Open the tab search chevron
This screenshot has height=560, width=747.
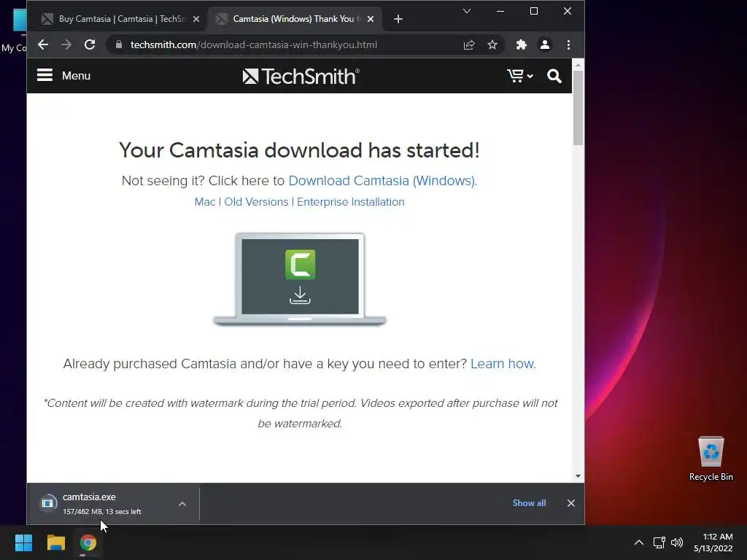(467, 11)
